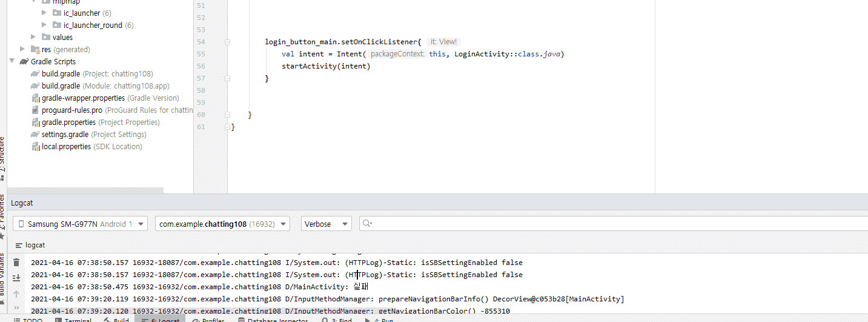The image size is (868, 322).
Task: Click login_button_main.setOnClickListener text
Action: click(341, 42)
